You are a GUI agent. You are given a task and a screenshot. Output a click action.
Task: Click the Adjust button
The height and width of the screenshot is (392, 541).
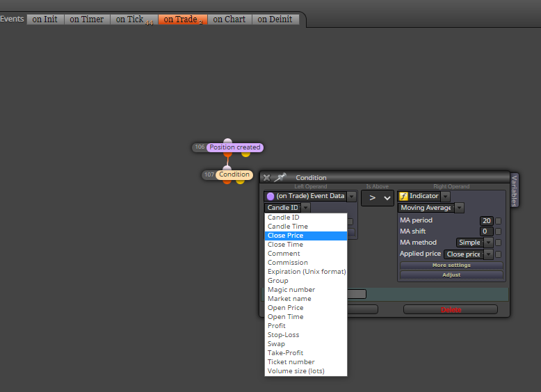pos(451,275)
